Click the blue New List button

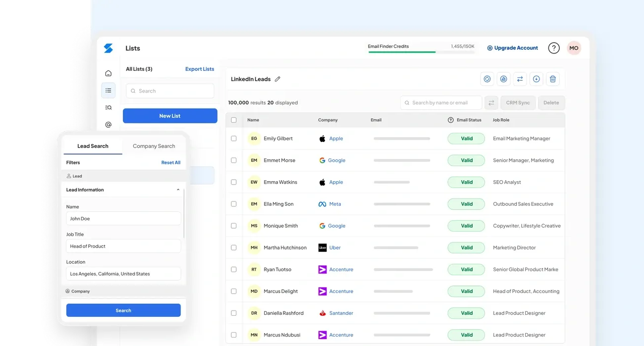click(170, 116)
